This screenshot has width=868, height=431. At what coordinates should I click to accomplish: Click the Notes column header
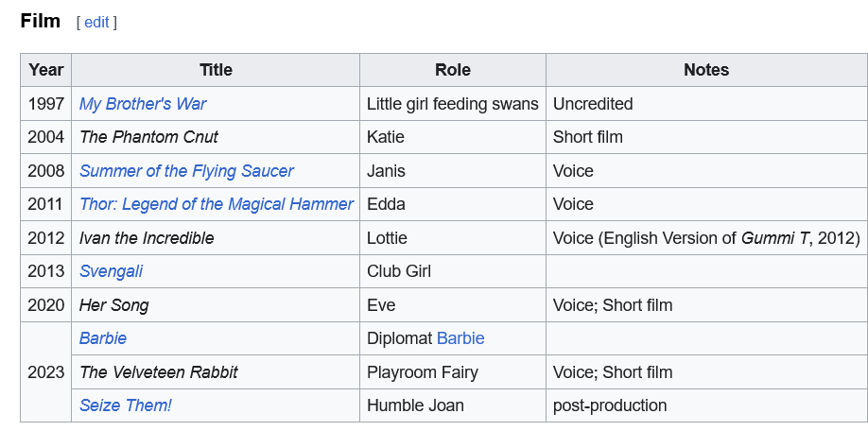point(705,70)
